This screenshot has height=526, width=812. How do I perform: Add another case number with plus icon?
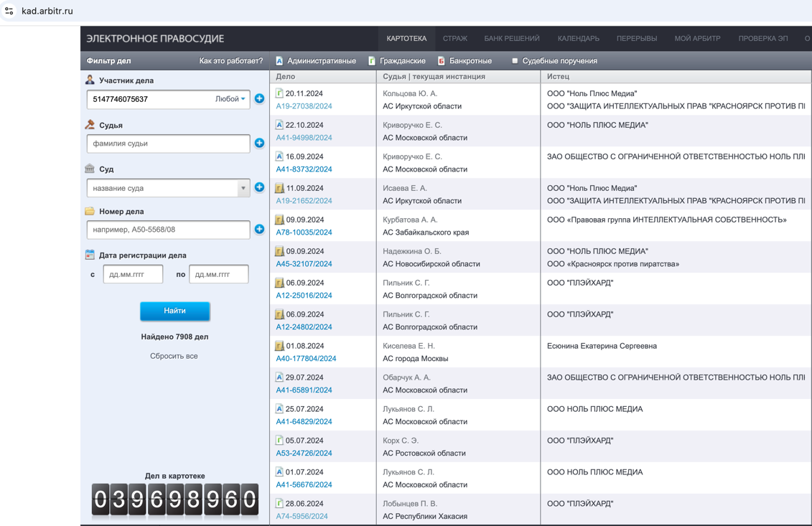point(259,229)
